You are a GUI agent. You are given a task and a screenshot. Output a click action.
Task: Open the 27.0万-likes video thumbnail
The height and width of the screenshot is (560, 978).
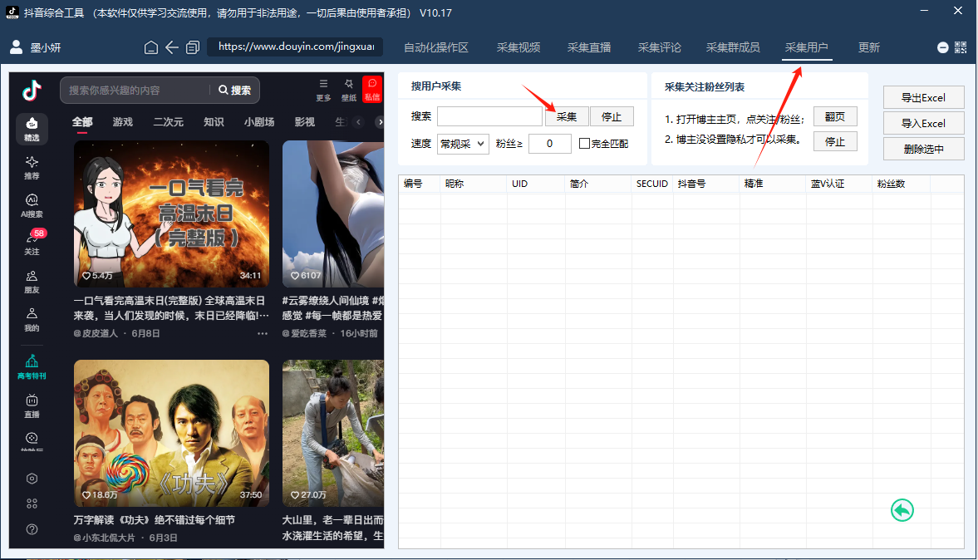333,434
